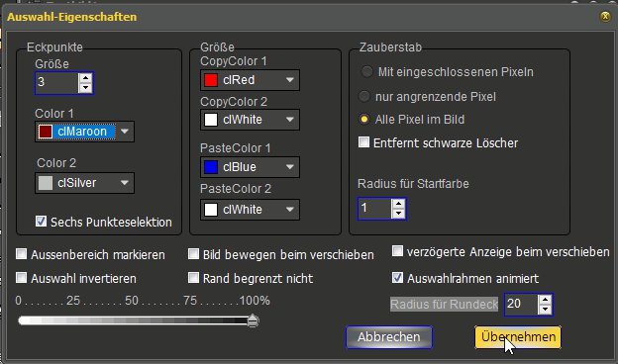Select Alle Pixel im Bild radio
The image size is (618, 364).
click(x=364, y=119)
